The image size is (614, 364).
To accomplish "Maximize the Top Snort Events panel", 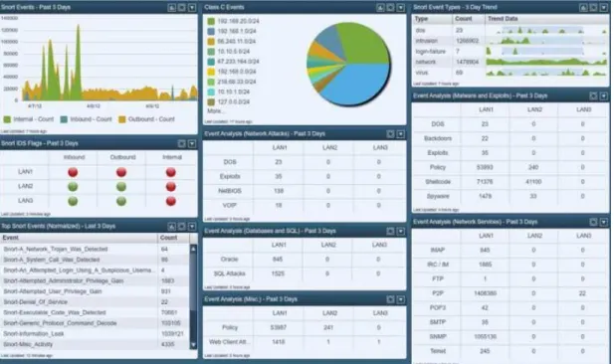I will coord(182,226).
